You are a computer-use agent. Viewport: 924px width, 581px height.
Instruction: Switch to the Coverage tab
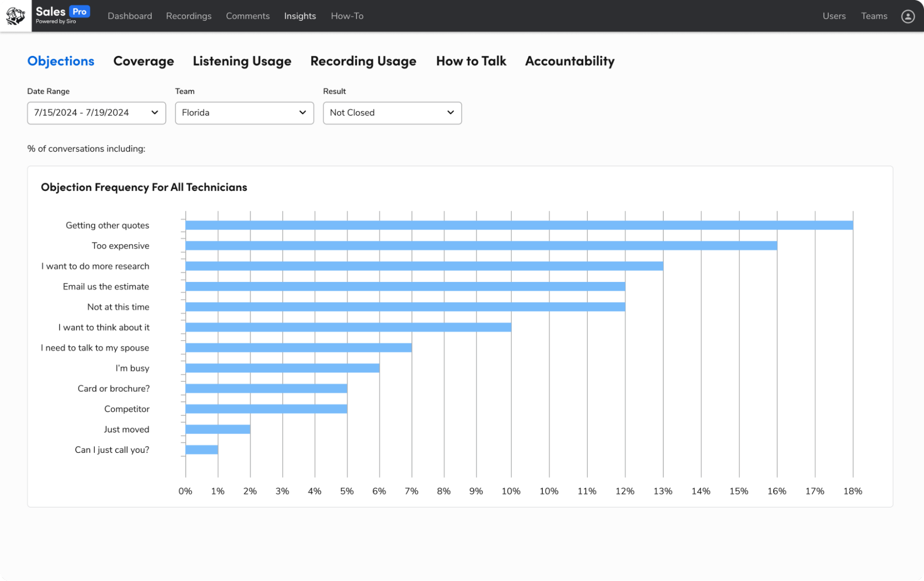[143, 61]
